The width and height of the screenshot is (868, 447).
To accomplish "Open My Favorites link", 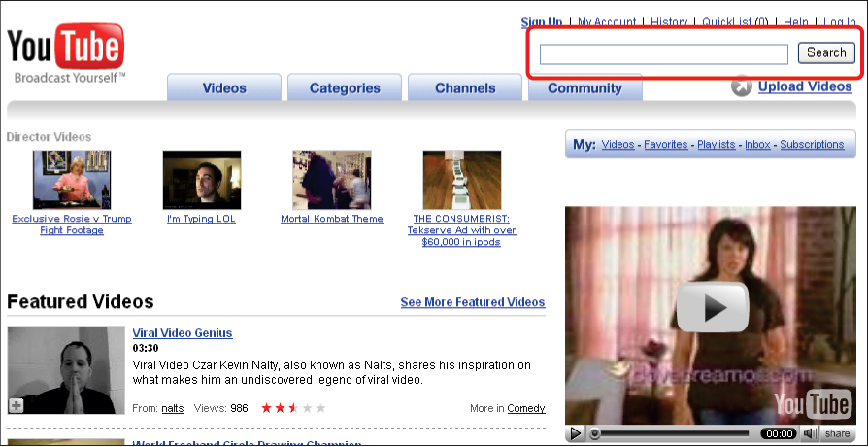I will [x=666, y=145].
